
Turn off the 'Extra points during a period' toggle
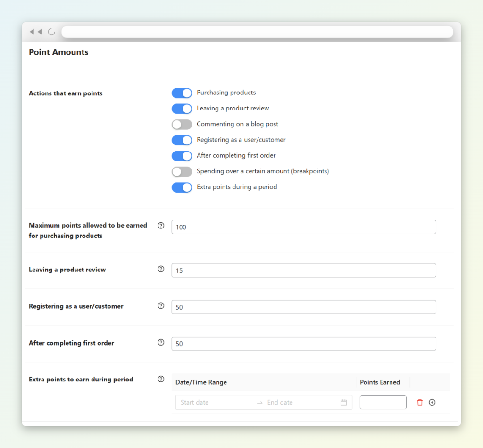pyautogui.click(x=182, y=187)
